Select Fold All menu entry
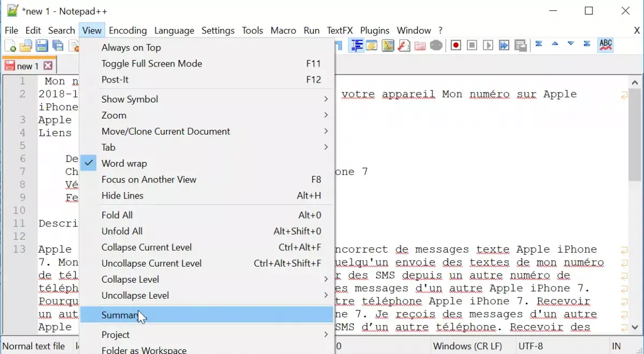The image size is (644, 354). click(207, 215)
